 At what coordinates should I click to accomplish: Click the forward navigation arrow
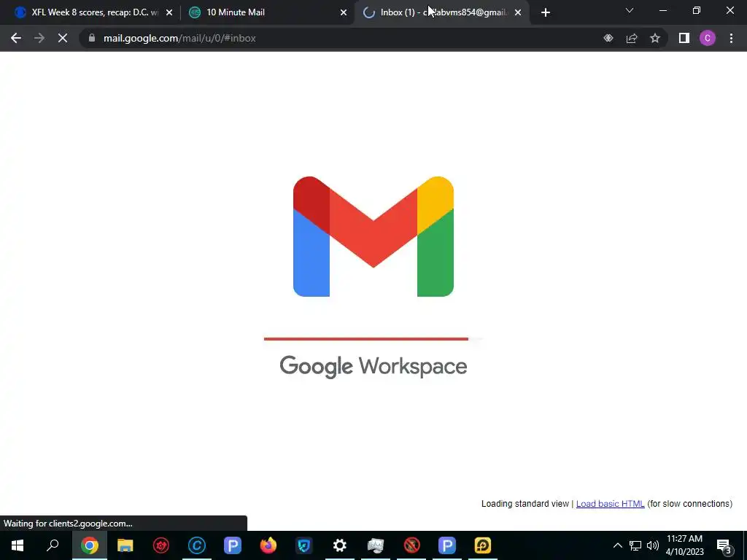39,38
